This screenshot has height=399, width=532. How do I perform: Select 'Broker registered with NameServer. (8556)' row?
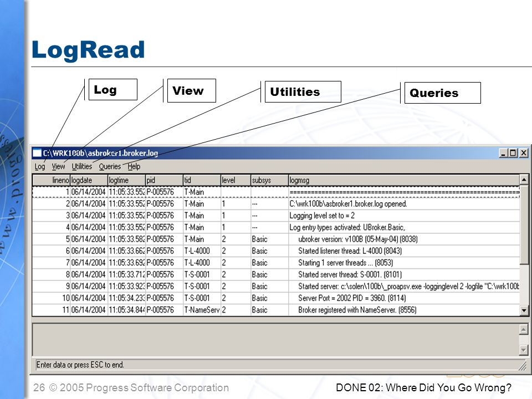pyautogui.click(x=276, y=310)
